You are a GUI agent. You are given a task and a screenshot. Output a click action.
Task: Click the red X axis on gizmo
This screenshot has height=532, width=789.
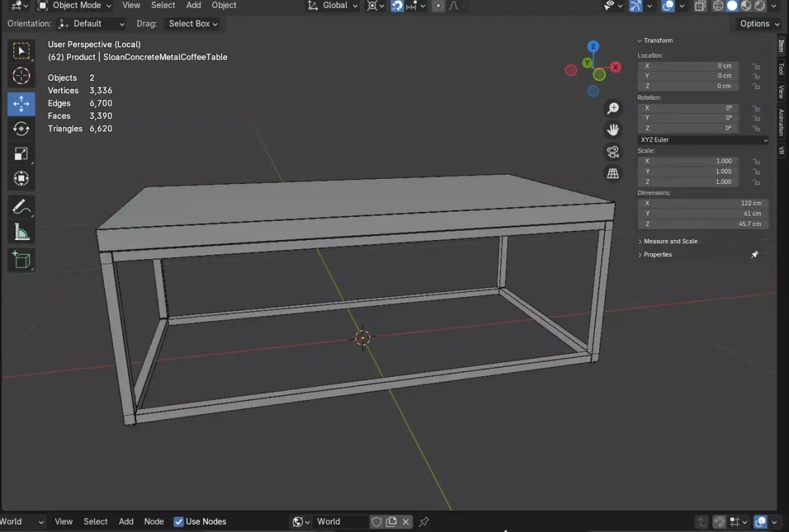pyautogui.click(x=616, y=67)
